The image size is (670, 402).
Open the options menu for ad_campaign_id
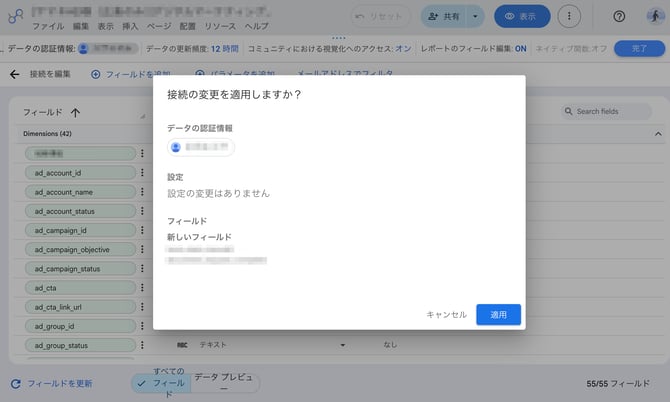coord(142,230)
